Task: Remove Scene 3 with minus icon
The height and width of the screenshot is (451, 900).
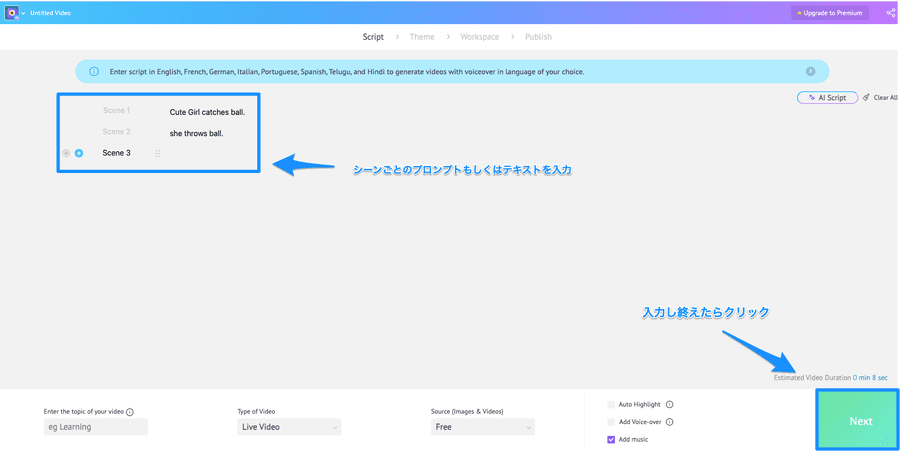Action: (66, 153)
